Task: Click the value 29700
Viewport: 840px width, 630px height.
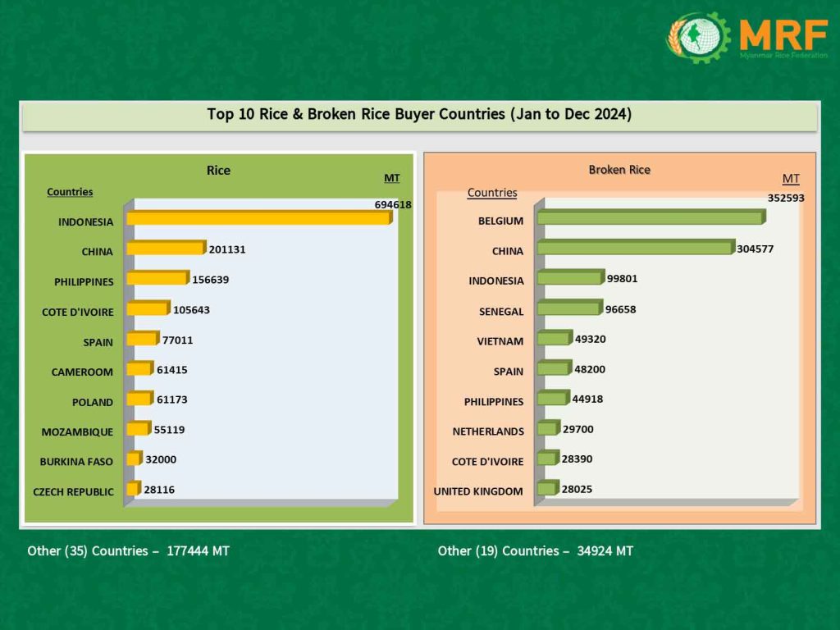Action: tap(578, 429)
